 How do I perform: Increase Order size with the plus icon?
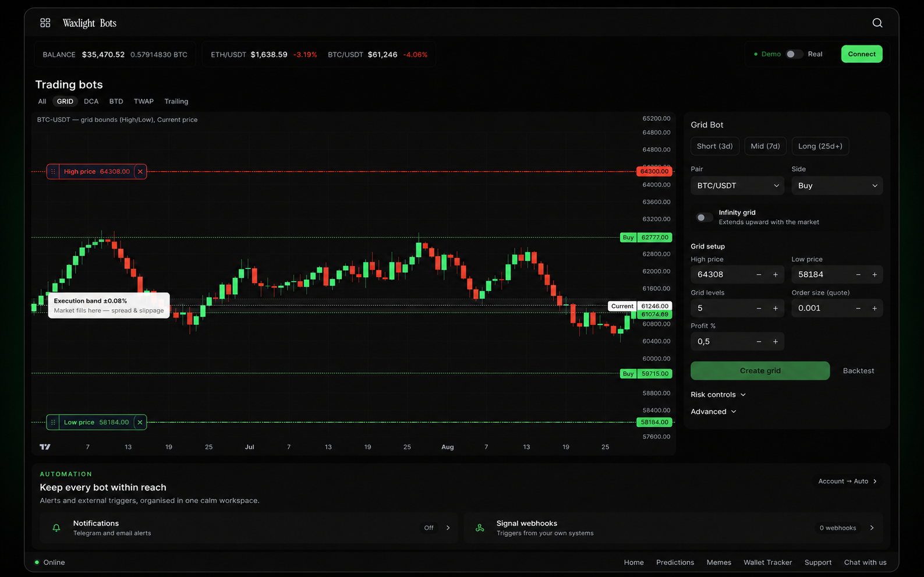click(875, 308)
